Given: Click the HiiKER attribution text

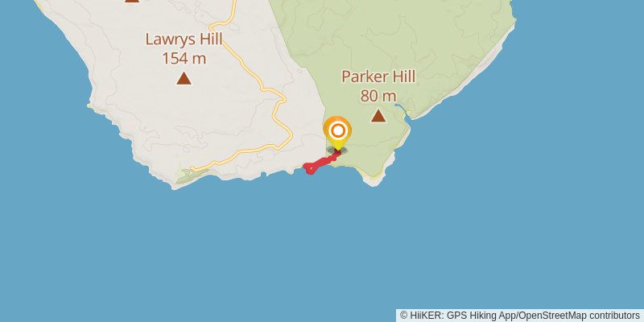Looking at the screenshot, I should click(x=425, y=316).
